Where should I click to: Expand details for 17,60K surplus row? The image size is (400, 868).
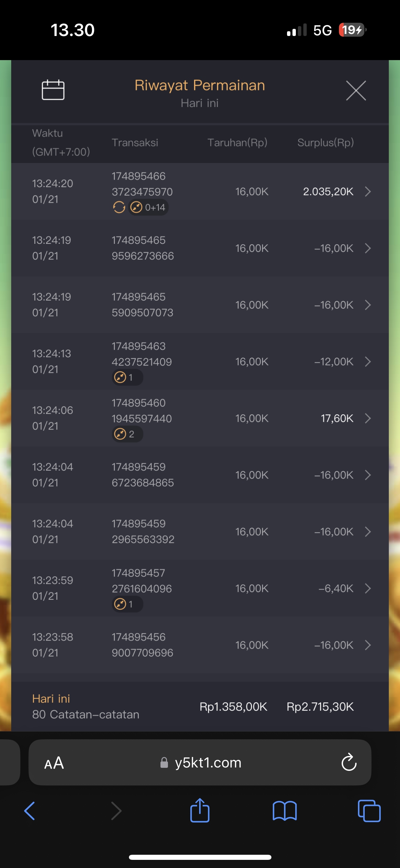(368, 418)
